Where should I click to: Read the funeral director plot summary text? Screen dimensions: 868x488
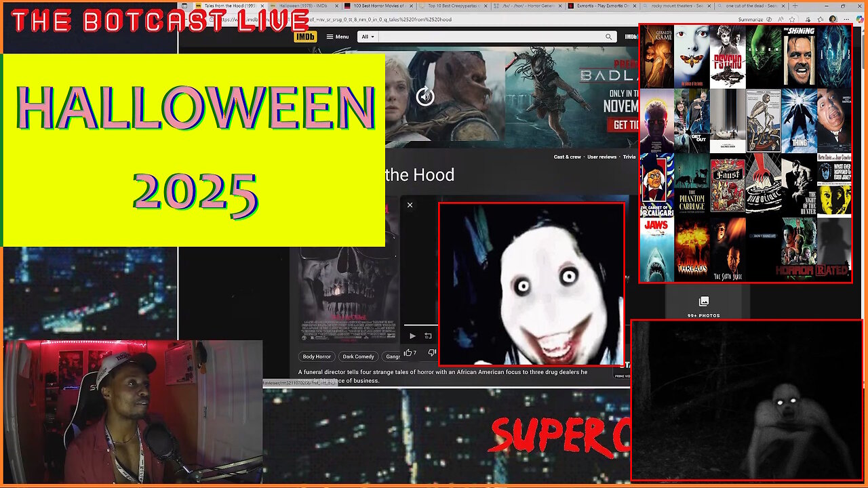(443, 376)
